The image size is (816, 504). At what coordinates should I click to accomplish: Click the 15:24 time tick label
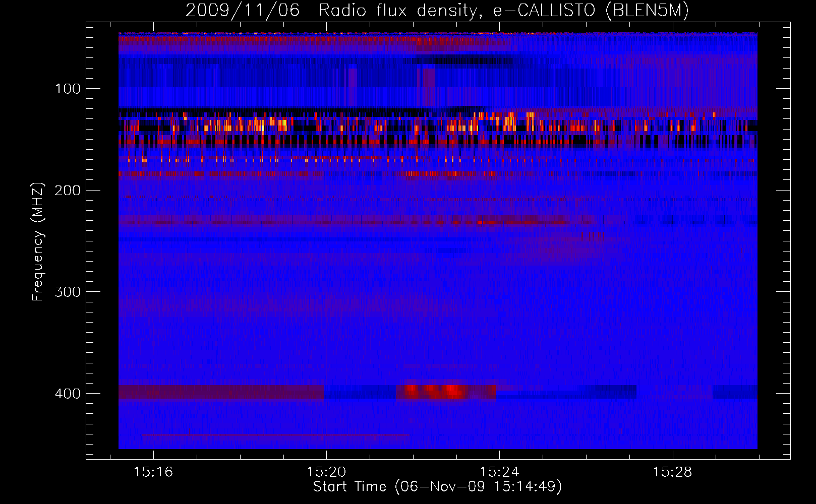(499, 472)
